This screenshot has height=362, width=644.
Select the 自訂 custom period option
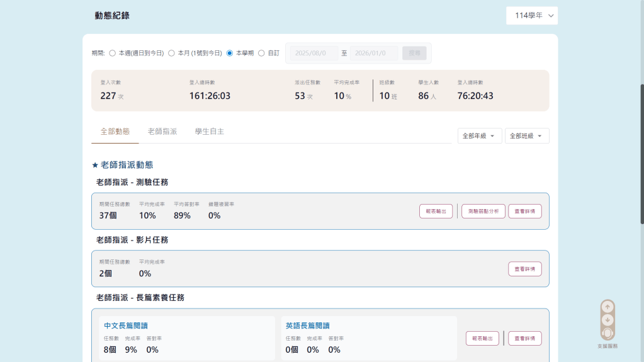click(261, 54)
